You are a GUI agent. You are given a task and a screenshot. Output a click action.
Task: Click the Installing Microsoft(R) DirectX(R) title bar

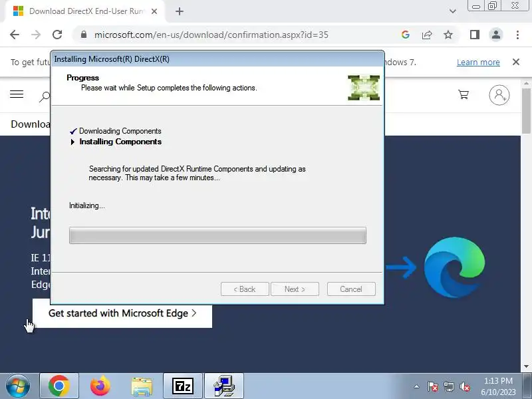217,59
